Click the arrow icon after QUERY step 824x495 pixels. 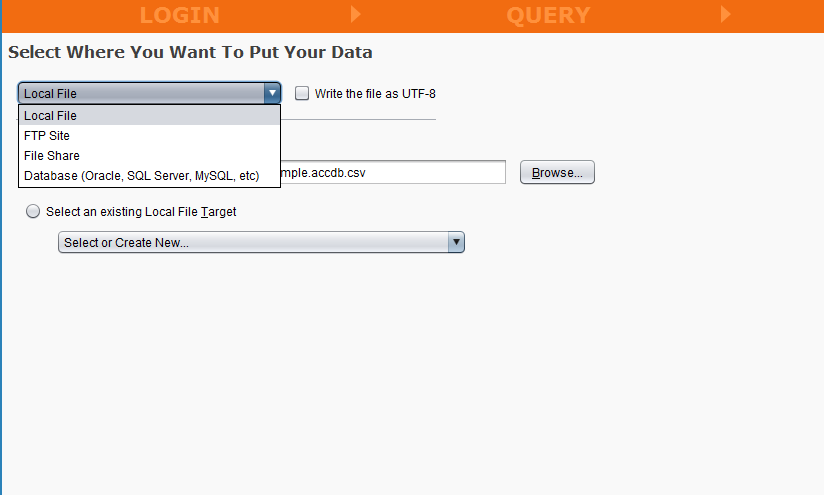click(726, 14)
